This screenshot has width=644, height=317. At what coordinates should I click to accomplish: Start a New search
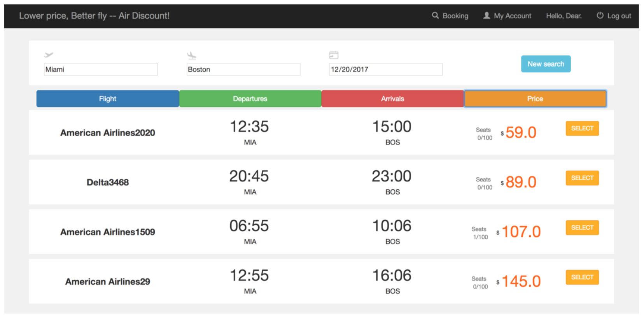pyautogui.click(x=546, y=64)
